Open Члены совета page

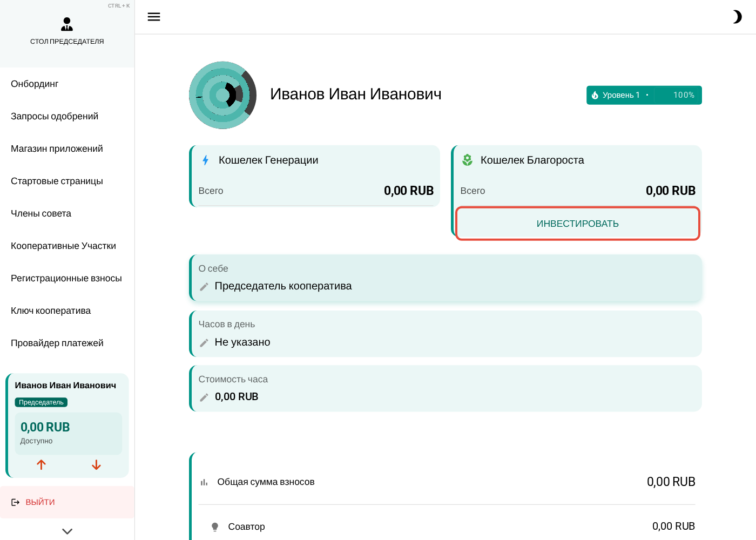(x=67, y=213)
